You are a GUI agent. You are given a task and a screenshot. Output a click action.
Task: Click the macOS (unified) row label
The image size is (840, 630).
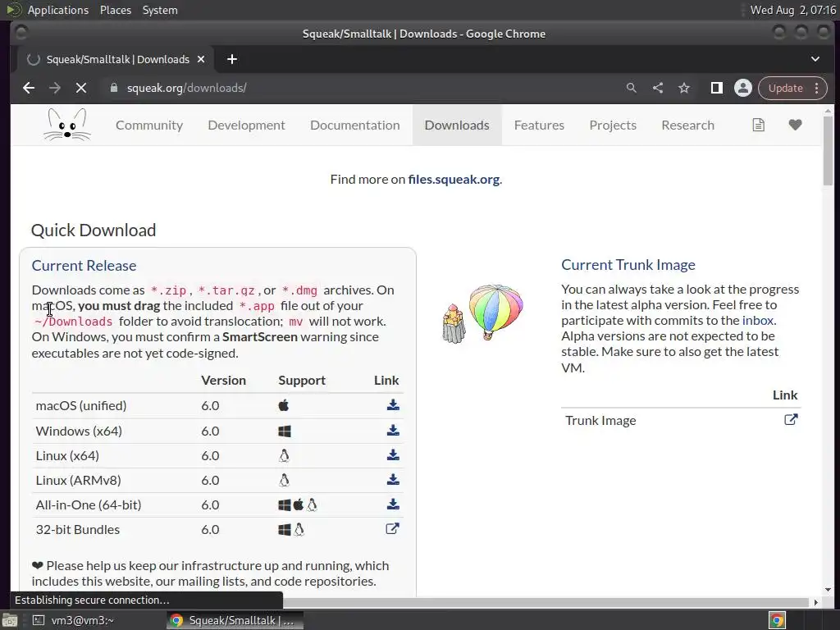[81, 405]
